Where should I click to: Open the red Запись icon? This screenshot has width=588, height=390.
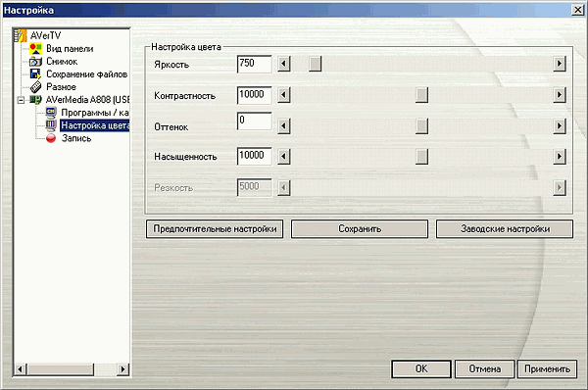point(51,138)
